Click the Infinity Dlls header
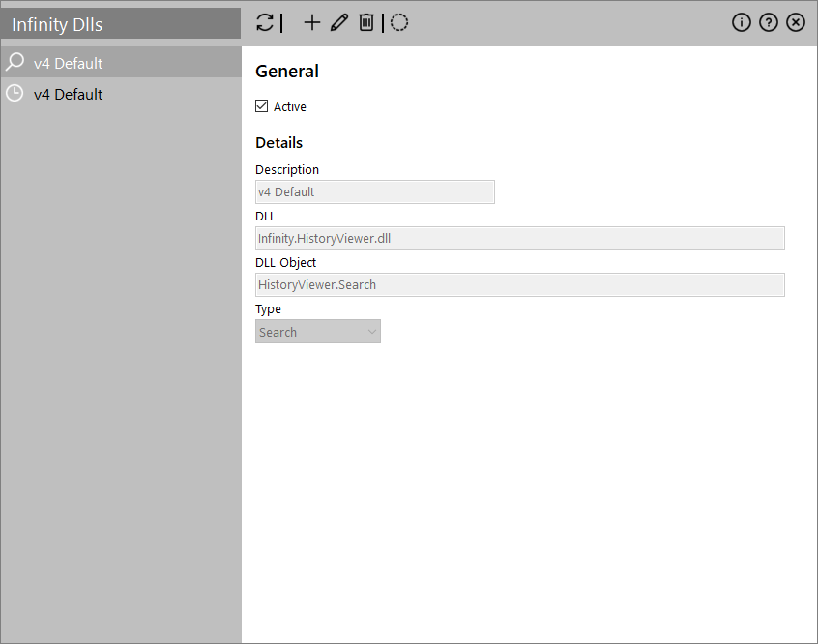The image size is (818, 644). (121, 24)
